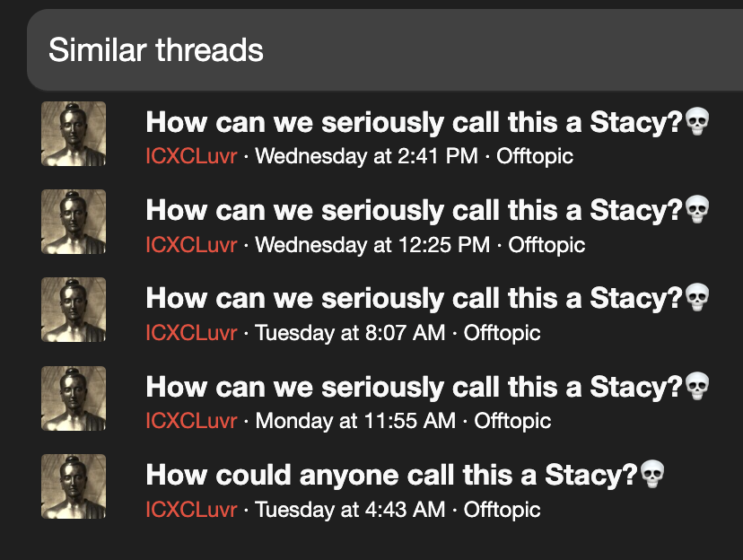
Task: Open avatar of Wednesday 12:25 PM thread
Action: pyautogui.click(x=74, y=222)
